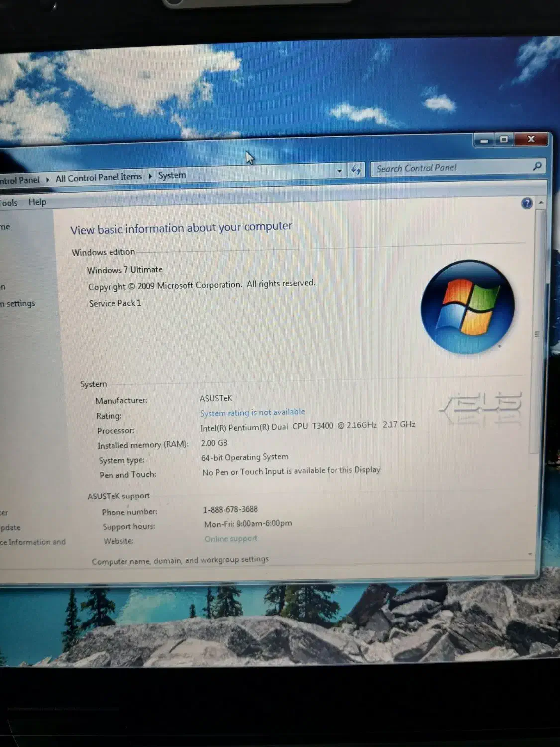Open address bar history dropdown arrow
The height and width of the screenshot is (747, 560).
tap(339, 171)
